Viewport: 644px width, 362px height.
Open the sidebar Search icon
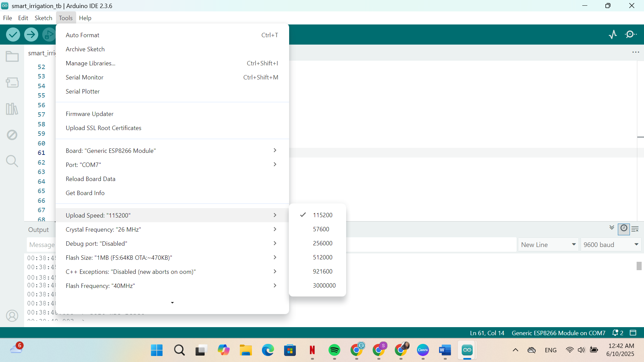tap(12, 161)
